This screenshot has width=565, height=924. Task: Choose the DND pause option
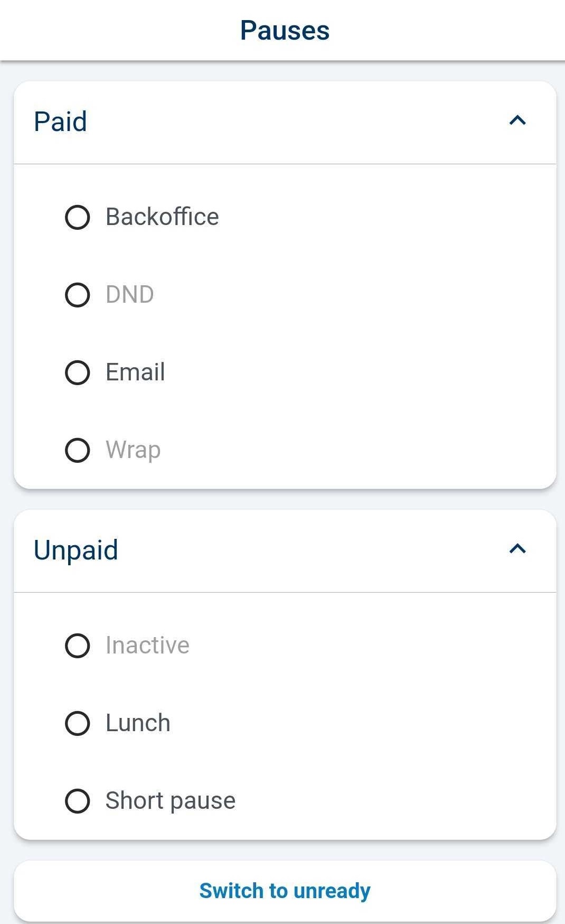tap(77, 295)
